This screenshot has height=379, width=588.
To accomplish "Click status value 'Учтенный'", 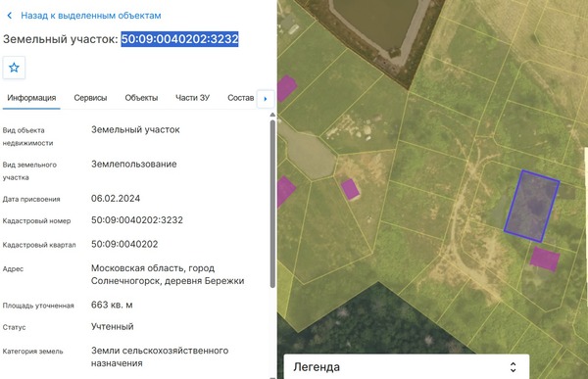I will tap(112, 326).
